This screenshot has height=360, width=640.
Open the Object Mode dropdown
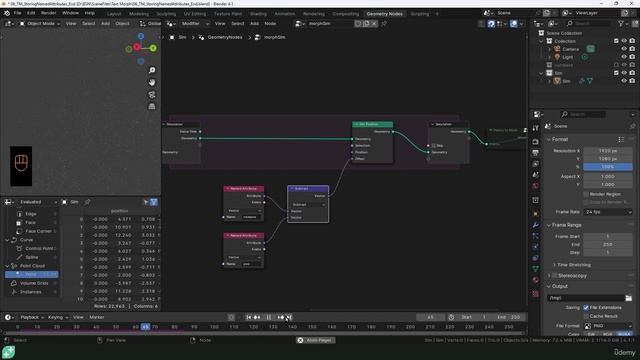pos(40,24)
